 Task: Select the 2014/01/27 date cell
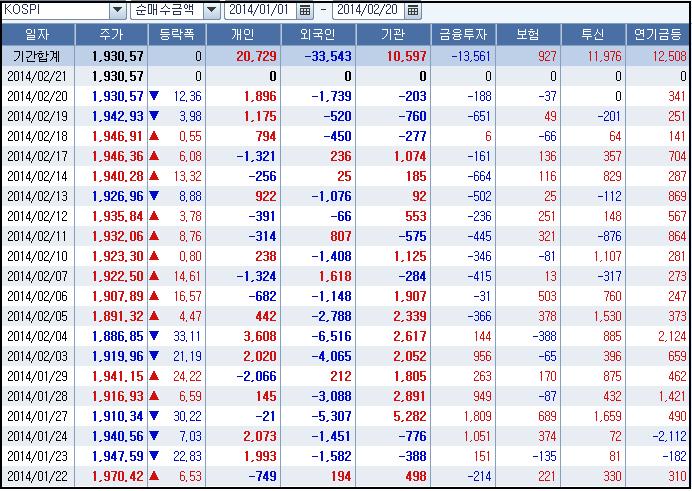pyautogui.click(x=38, y=416)
